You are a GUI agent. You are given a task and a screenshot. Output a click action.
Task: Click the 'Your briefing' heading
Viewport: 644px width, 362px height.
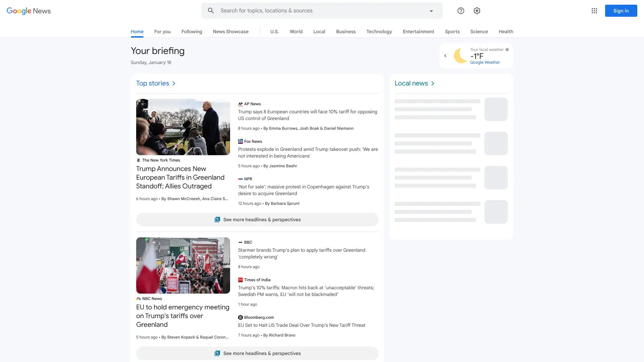(158, 51)
